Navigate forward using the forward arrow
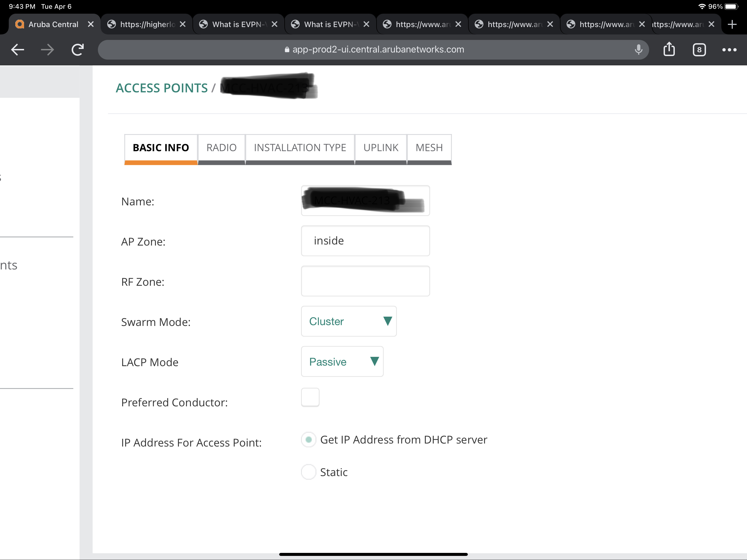 tap(47, 50)
